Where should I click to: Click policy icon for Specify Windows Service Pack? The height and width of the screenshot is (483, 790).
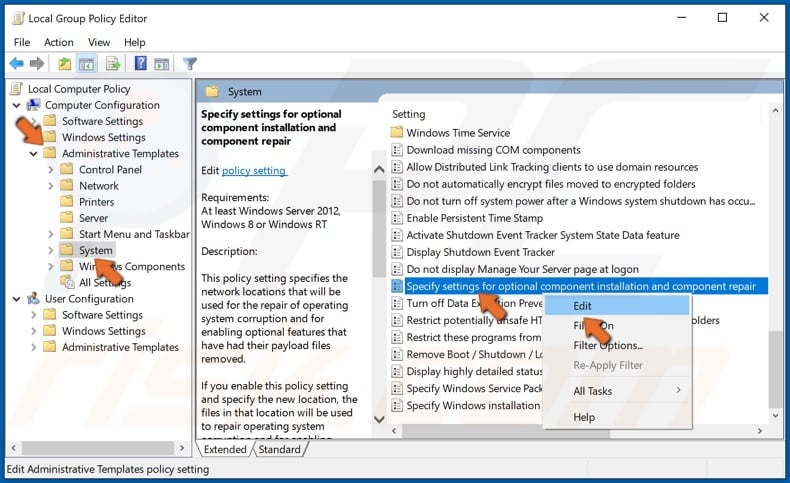(x=397, y=388)
